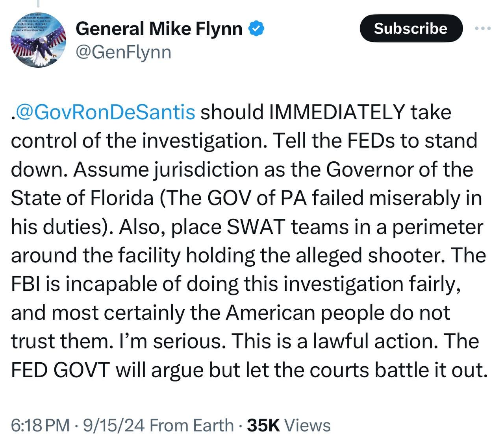Click the phrase American people do not
The width and height of the screenshot is (504, 441).
click(x=337, y=313)
